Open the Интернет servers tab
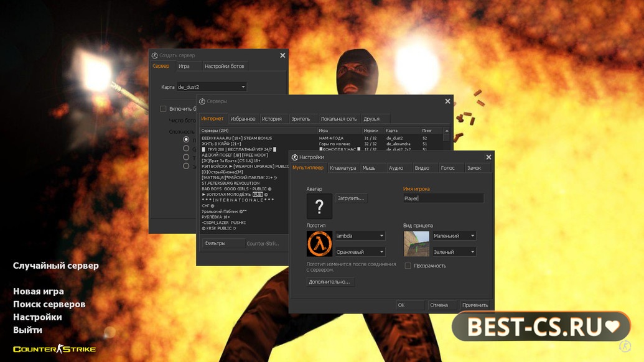Screen dimensions: 644x362 click(212, 119)
